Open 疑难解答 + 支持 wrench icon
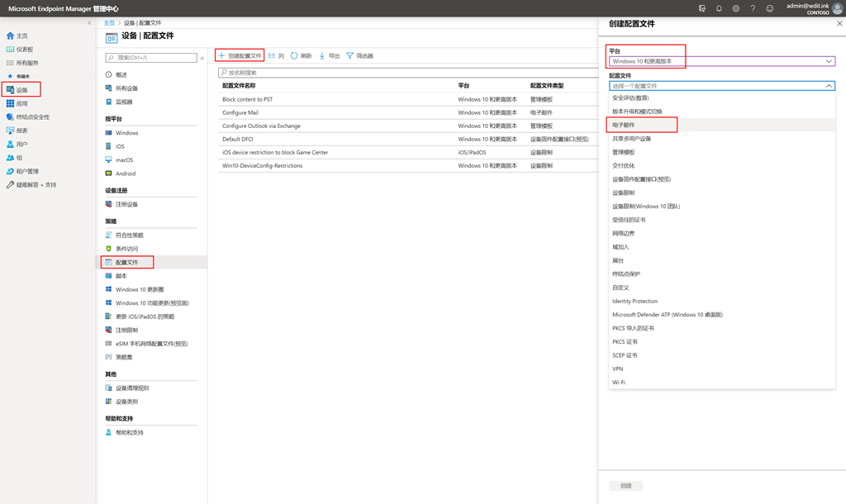 click(x=10, y=184)
